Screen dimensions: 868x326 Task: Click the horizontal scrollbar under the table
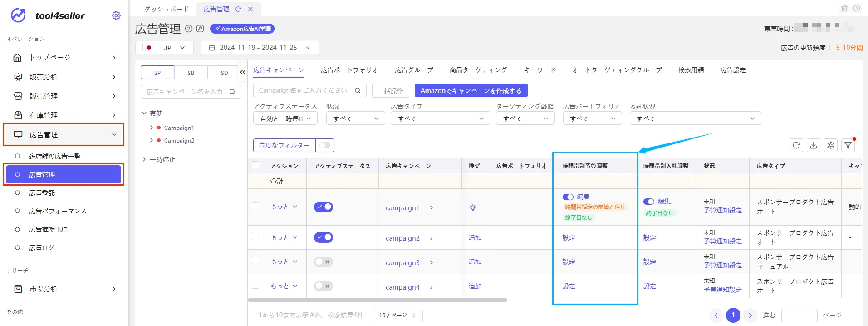tap(378, 300)
